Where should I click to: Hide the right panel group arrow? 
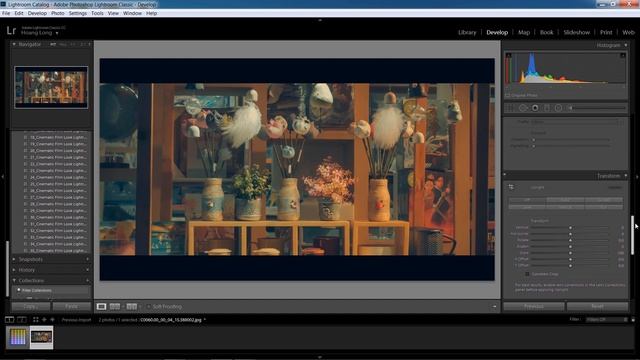[x=637, y=177]
